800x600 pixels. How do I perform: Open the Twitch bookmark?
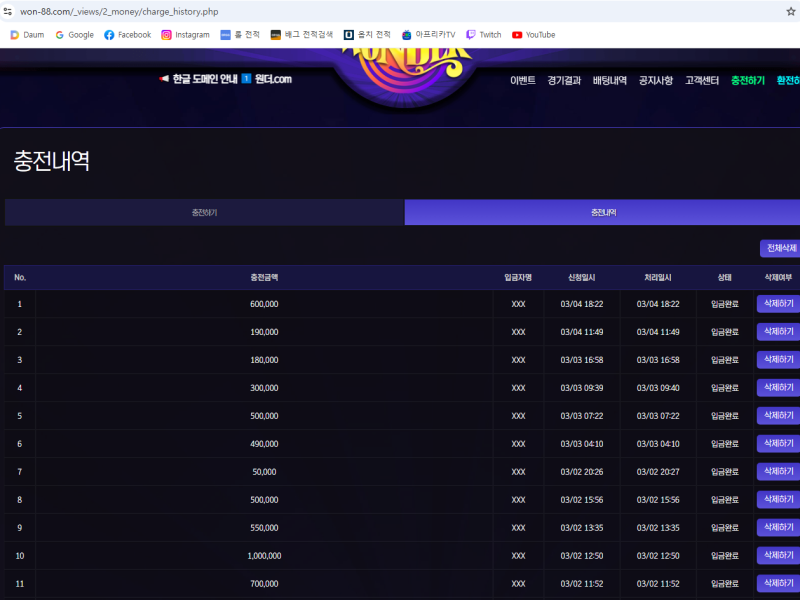click(484, 35)
